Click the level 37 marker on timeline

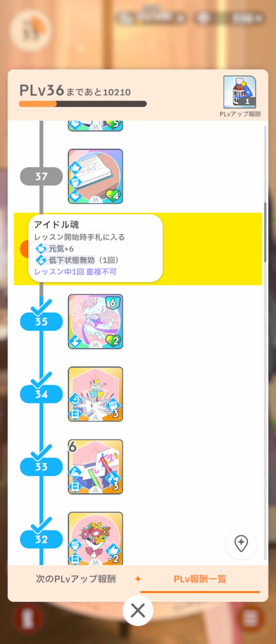tap(41, 176)
